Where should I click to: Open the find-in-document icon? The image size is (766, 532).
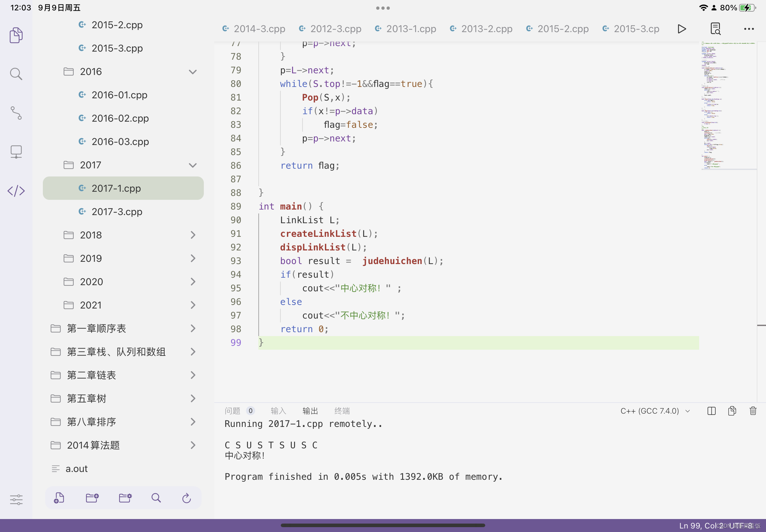(x=715, y=29)
